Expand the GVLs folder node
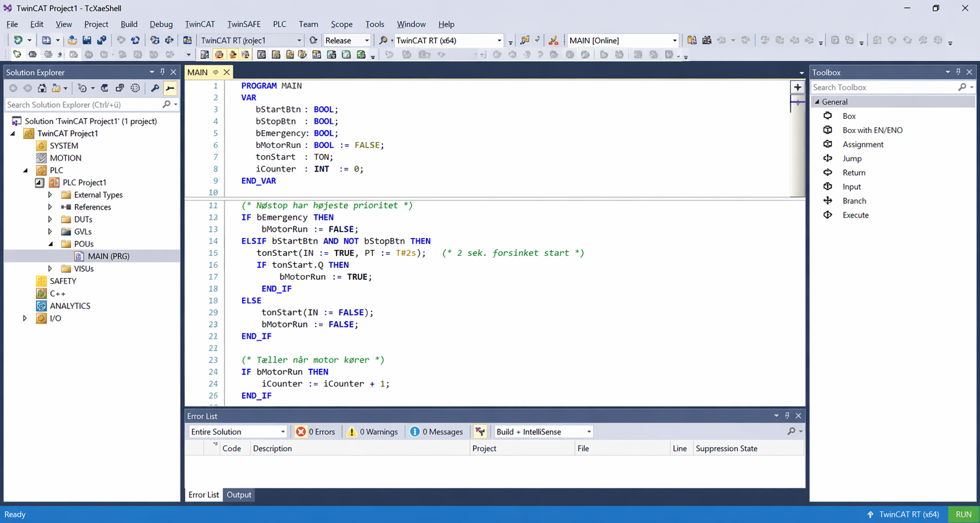The width and height of the screenshot is (980, 523). coord(50,231)
